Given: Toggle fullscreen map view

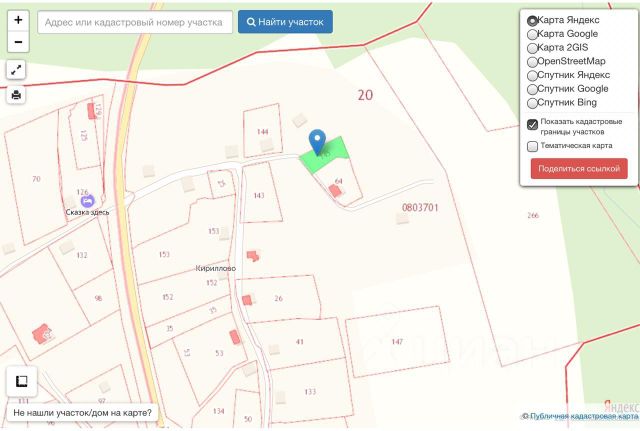Looking at the screenshot, I should click(16, 70).
